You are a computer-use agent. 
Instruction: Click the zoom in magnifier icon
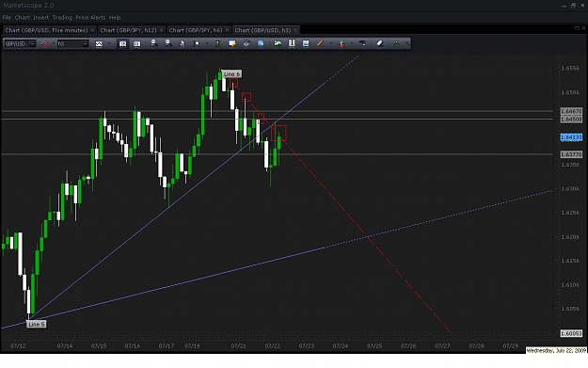coord(153,43)
